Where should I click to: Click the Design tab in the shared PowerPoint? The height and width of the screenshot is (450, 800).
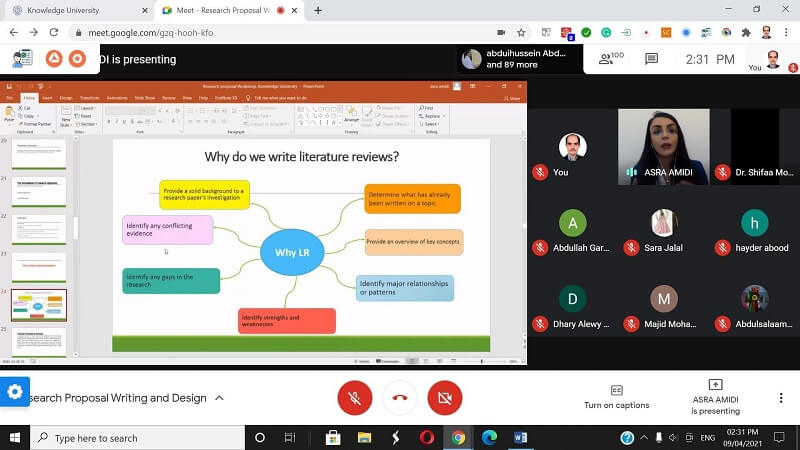(66, 97)
